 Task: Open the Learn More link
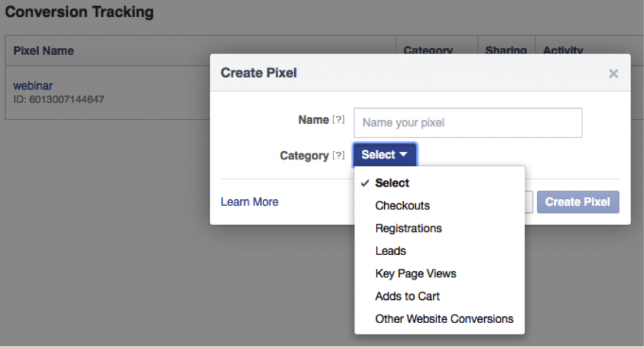pyautogui.click(x=249, y=202)
